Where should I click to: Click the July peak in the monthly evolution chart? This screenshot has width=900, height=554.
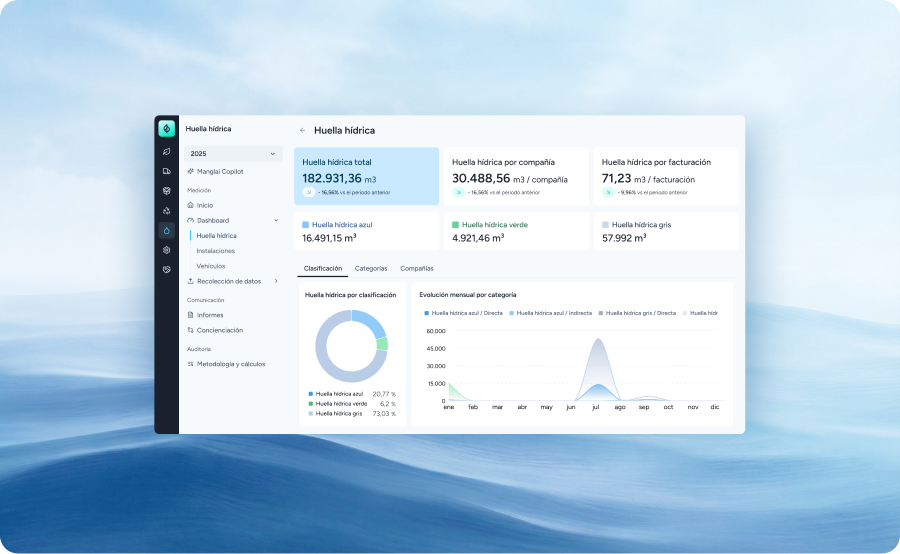tap(598, 340)
